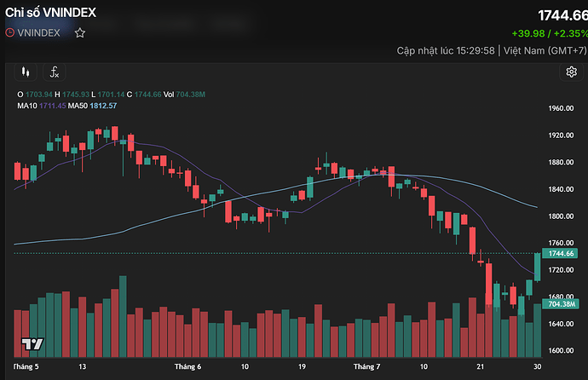Click the VNINDEX ticker symbol label
588x380 pixels.
click(x=38, y=33)
